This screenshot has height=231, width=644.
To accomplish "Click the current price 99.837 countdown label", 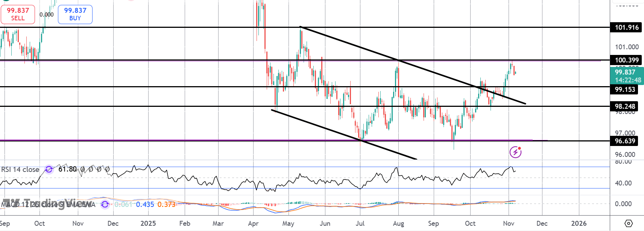I will coord(626,76).
